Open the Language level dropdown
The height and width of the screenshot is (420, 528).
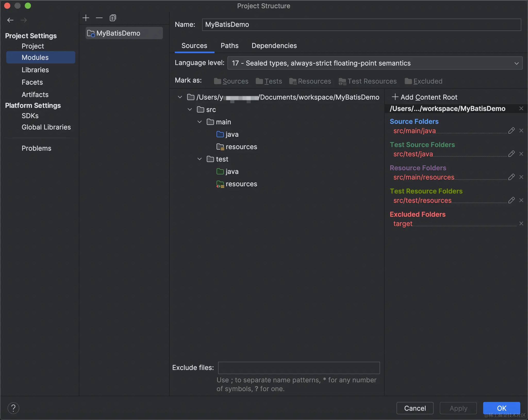pos(375,63)
